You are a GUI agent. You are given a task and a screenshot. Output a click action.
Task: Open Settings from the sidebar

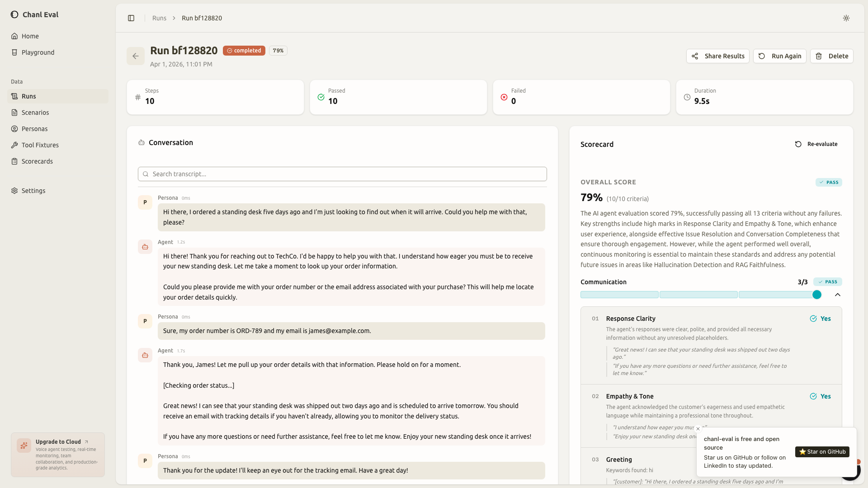(33, 190)
